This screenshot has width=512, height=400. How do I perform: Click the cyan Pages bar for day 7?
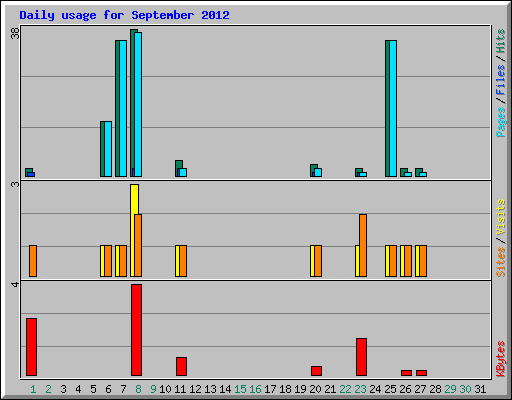coord(123,108)
